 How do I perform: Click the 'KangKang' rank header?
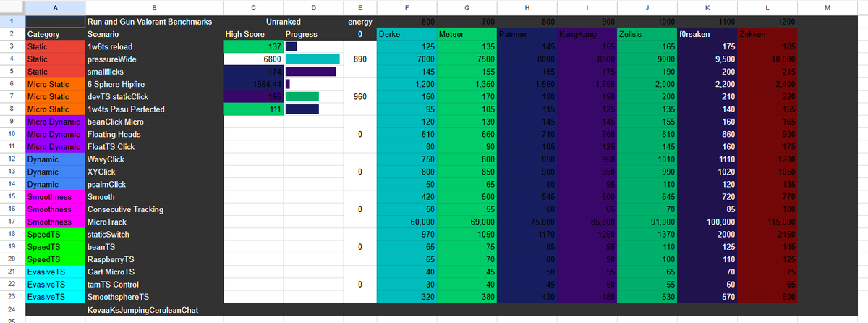587,34
